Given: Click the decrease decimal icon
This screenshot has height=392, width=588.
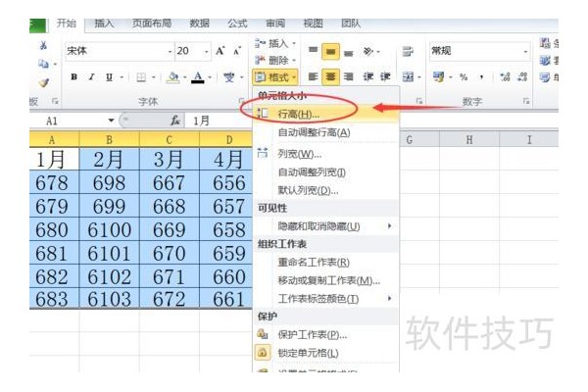Looking at the screenshot, I should 522,77.
